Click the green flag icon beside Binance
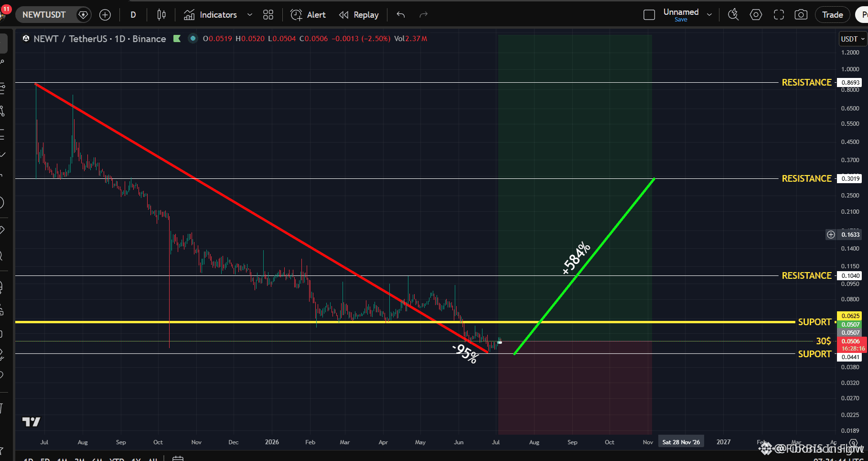 (177, 39)
